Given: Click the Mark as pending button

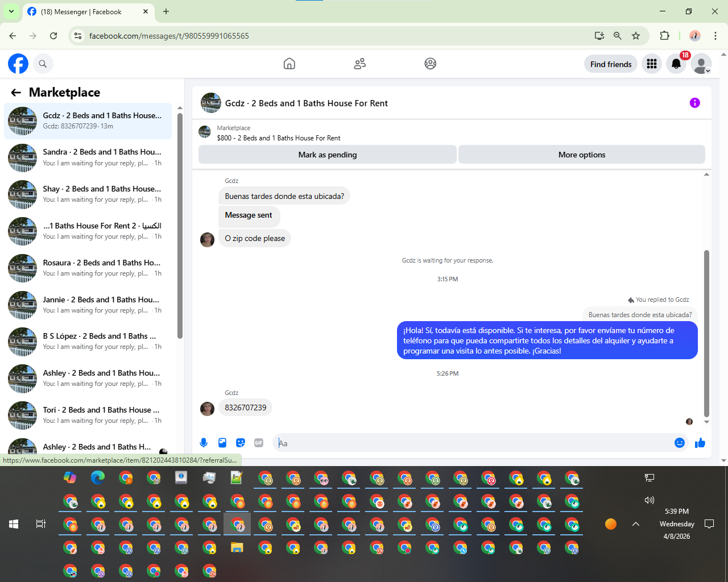Looking at the screenshot, I should pos(328,155).
